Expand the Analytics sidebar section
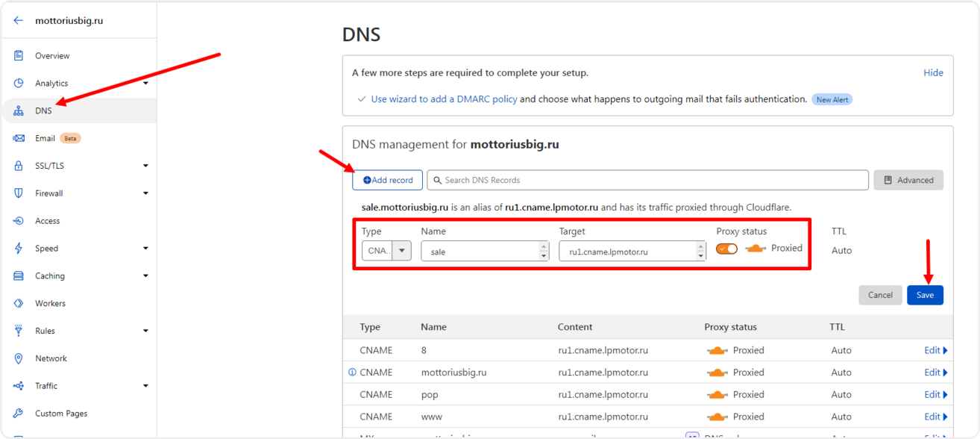Viewport: 980px width, 439px height. tap(145, 84)
